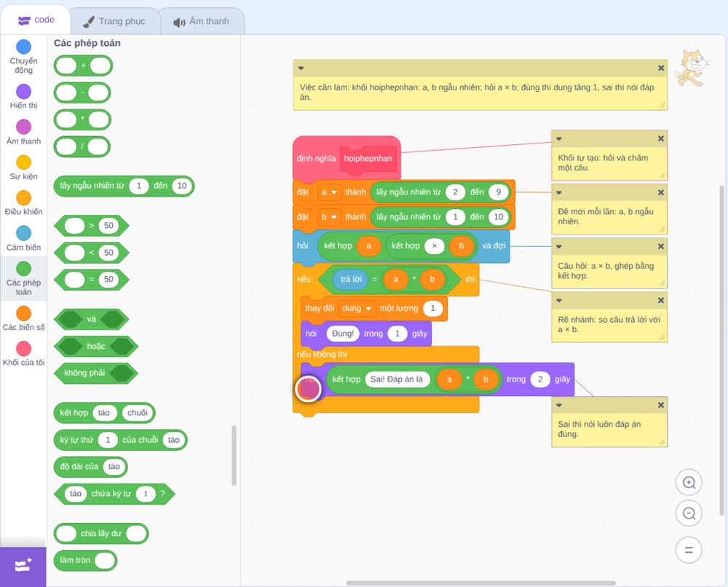Close the 'Rẽ nhánh' comment
The width and height of the screenshot is (728, 587).
point(661,301)
